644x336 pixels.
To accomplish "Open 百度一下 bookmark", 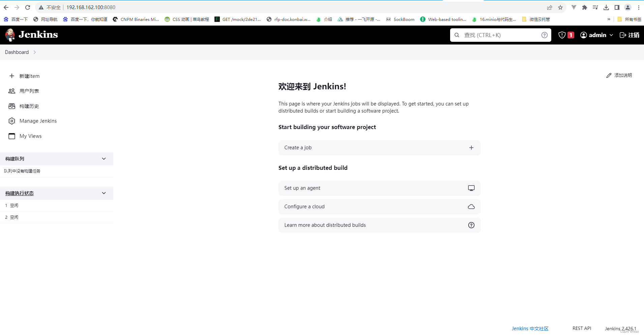I will [x=16, y=19].
